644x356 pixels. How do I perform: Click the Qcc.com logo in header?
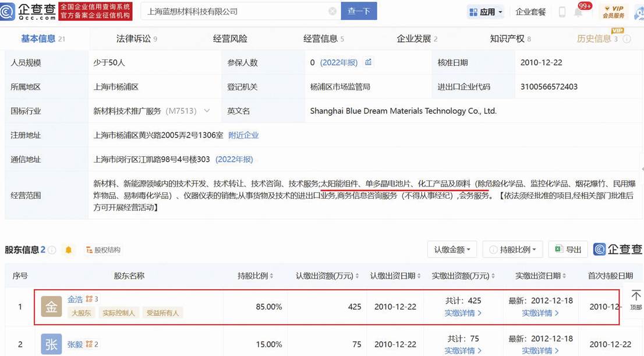[x=29, y=11]
